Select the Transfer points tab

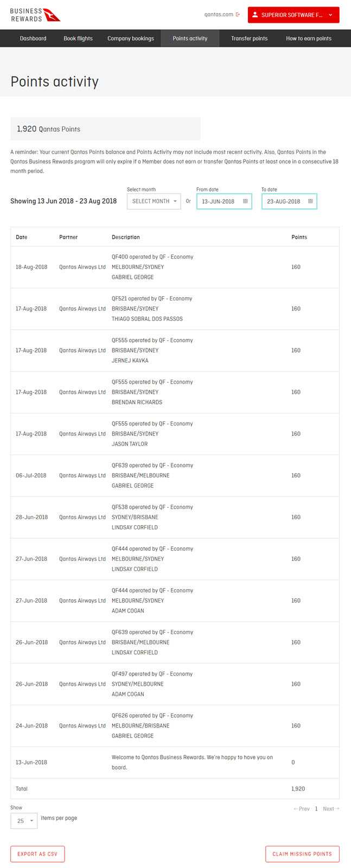tap(249, 39)
